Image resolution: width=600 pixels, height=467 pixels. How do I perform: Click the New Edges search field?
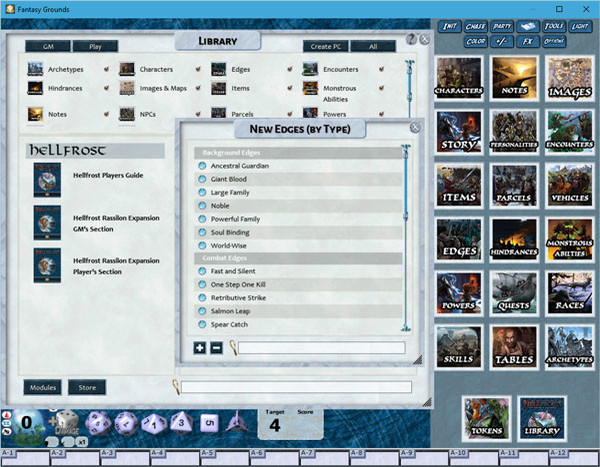pyautogui.click(x=321, y=348)
